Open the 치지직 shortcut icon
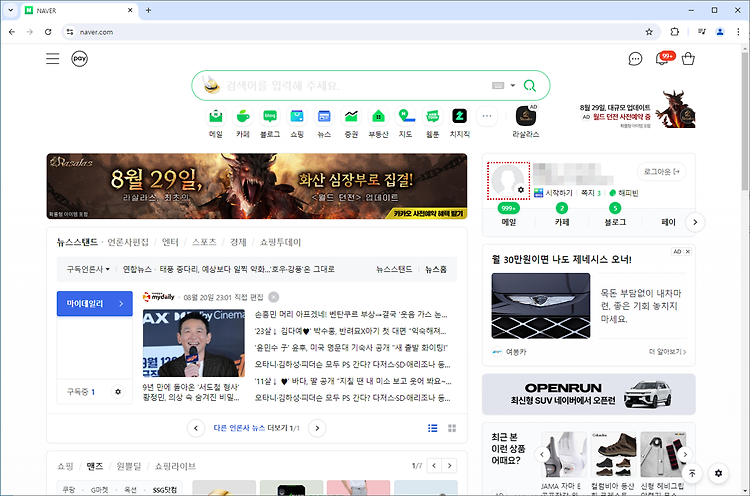 pos(460,116)
